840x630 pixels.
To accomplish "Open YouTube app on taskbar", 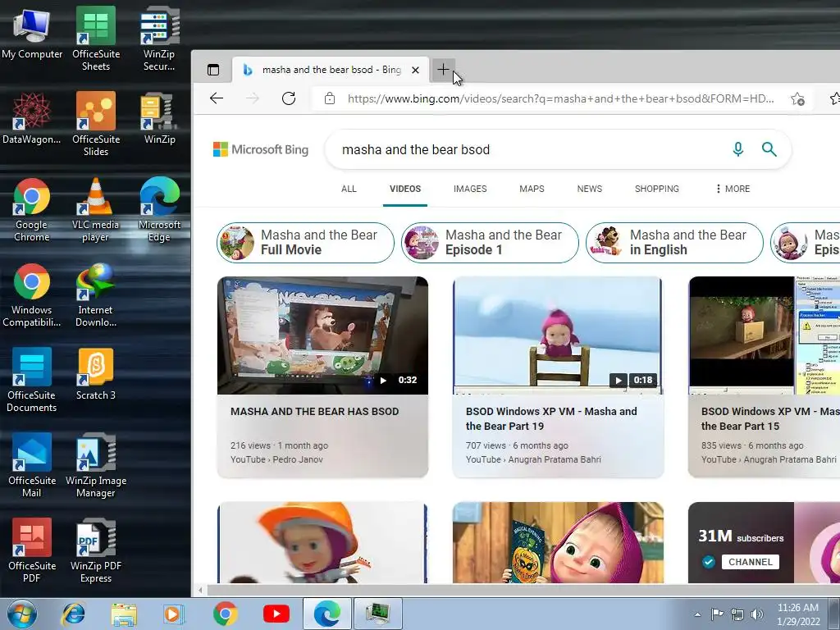I will point(276,614).
